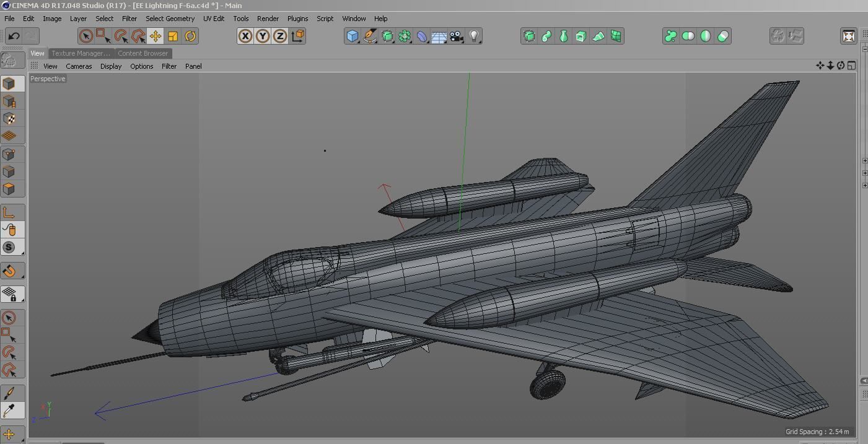Image resolution: width=868 pixels, height=444 pixels.
Task: Open the Select Geometry menu
Action: click(170, 19)
